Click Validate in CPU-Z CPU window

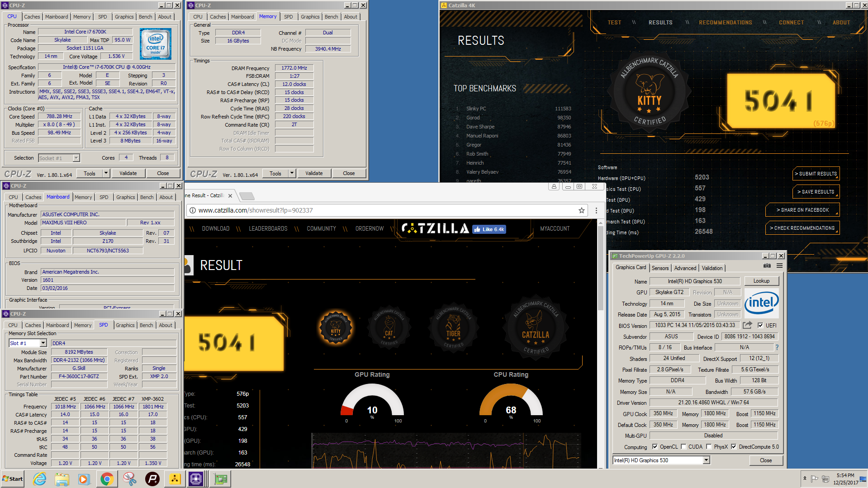(x=128, y=173)
